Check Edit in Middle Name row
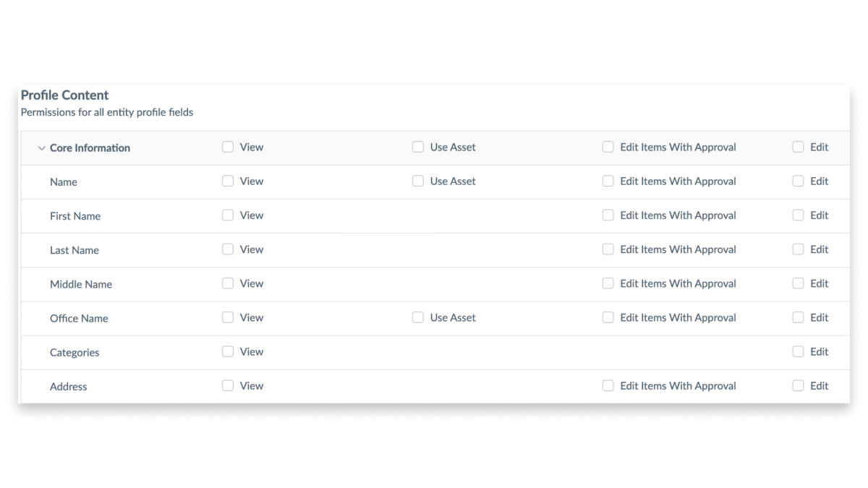Screen dimensions: 868x488 799,283
